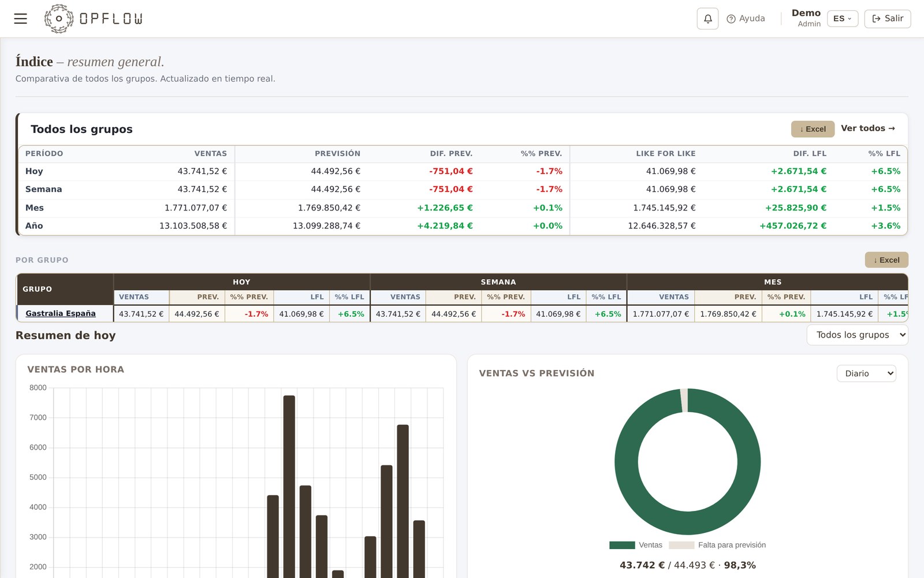The width and height of the screenshot is (924, 578).
Task: Export the Por grupo table to Excel
Action: tap(886, 260)
